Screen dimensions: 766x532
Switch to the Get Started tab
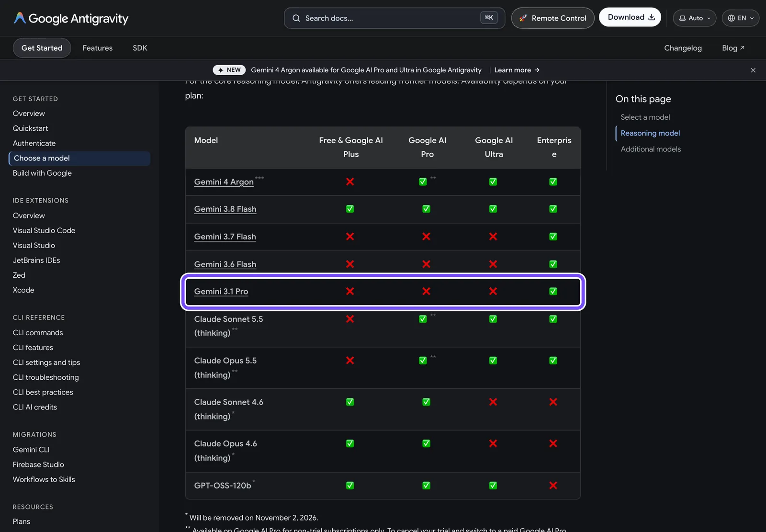point(42,48)
